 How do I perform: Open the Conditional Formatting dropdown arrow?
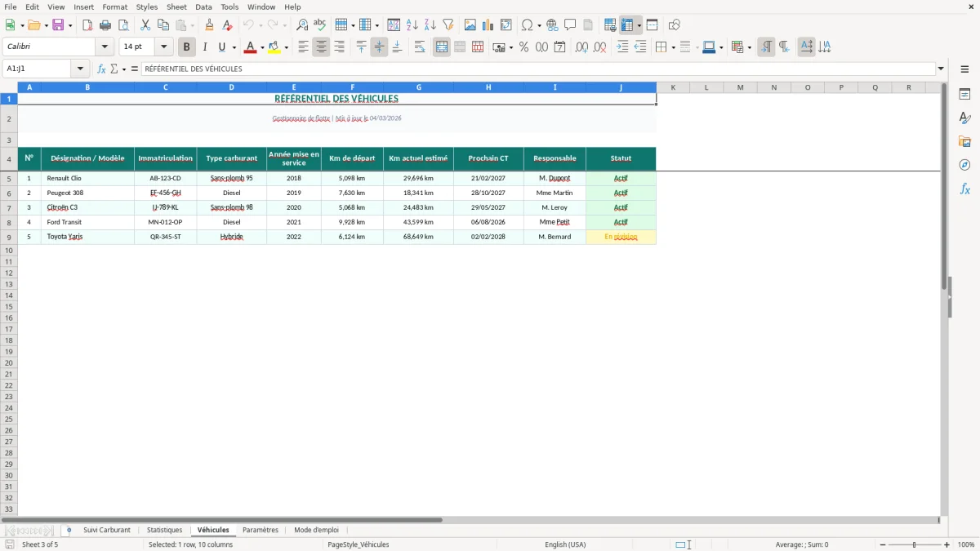coord(749,47)
